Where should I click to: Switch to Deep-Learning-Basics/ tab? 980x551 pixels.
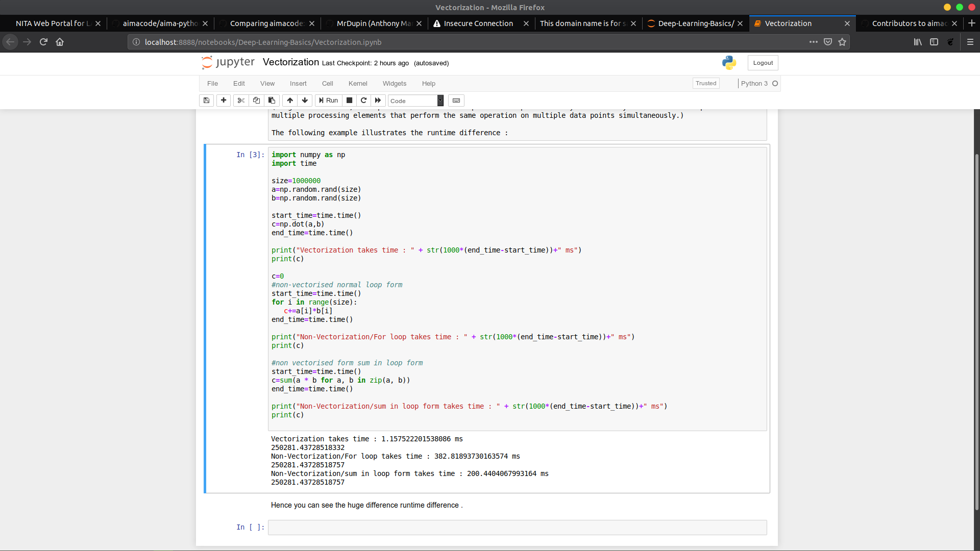pos(696,23)
